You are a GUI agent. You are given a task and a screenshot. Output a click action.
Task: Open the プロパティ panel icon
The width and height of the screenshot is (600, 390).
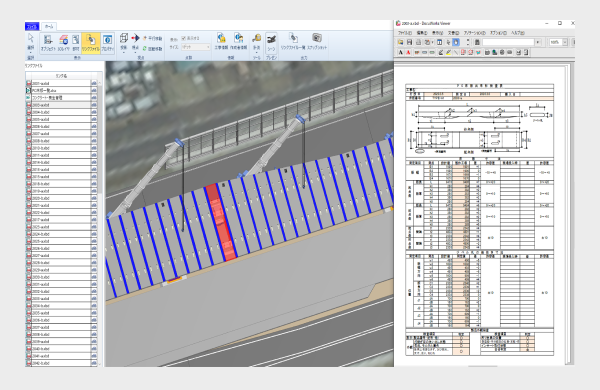pos(108,43)
